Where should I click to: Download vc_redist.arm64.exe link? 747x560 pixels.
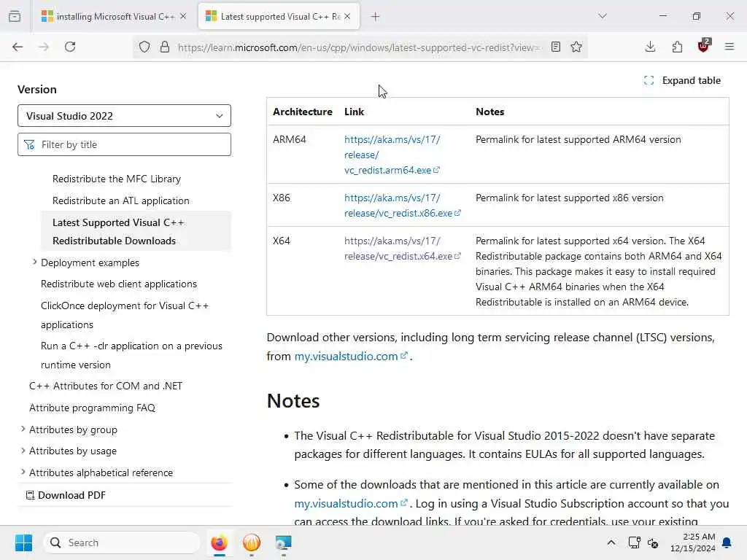(392, 155)
